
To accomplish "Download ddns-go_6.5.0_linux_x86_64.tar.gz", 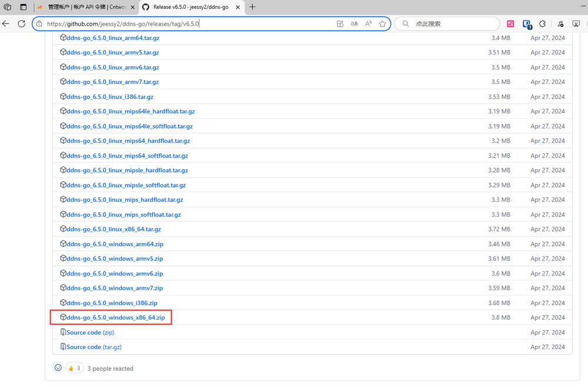I will (113, 229).
